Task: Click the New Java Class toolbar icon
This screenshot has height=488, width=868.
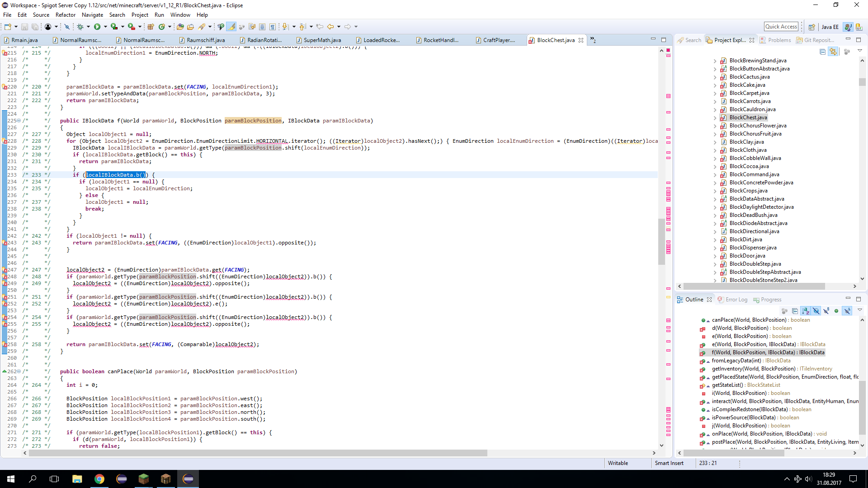Action: coord(161,27)
